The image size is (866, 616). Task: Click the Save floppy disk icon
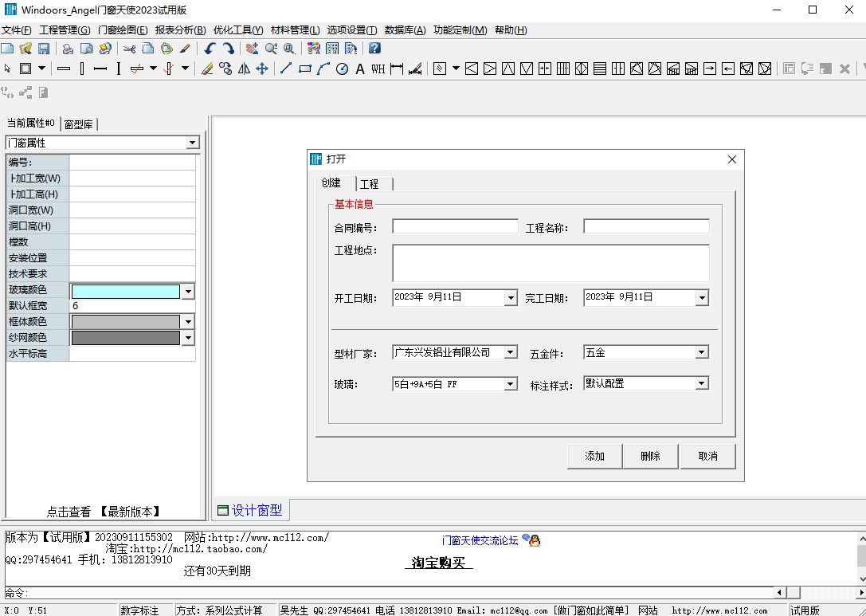click(x=44, y=48)
